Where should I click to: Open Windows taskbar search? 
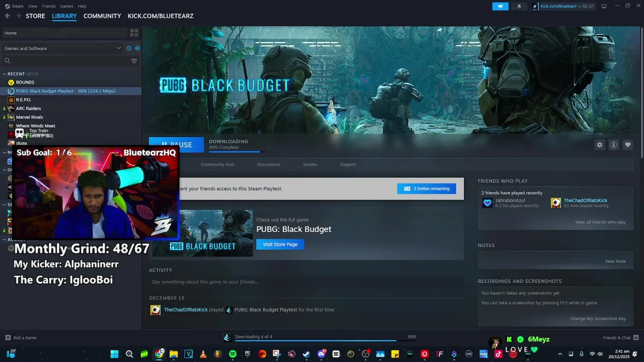(129, 354)
